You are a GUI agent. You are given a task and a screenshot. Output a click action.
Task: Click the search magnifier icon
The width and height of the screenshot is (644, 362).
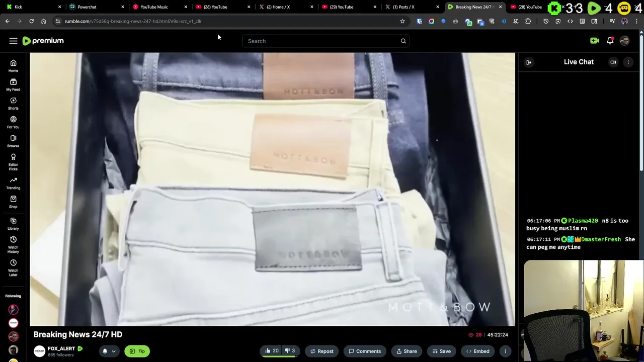pyautogui.click(x=403, y=41)
